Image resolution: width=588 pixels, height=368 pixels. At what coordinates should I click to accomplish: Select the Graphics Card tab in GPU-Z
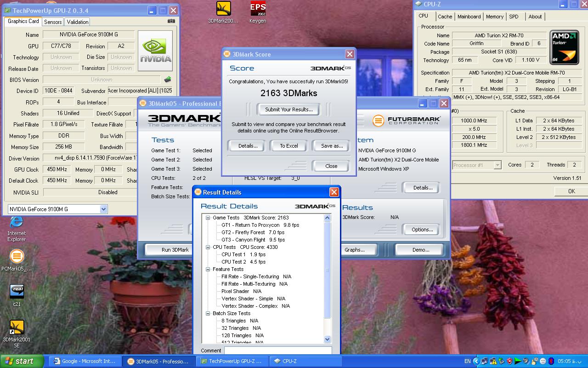coord(23,21)
